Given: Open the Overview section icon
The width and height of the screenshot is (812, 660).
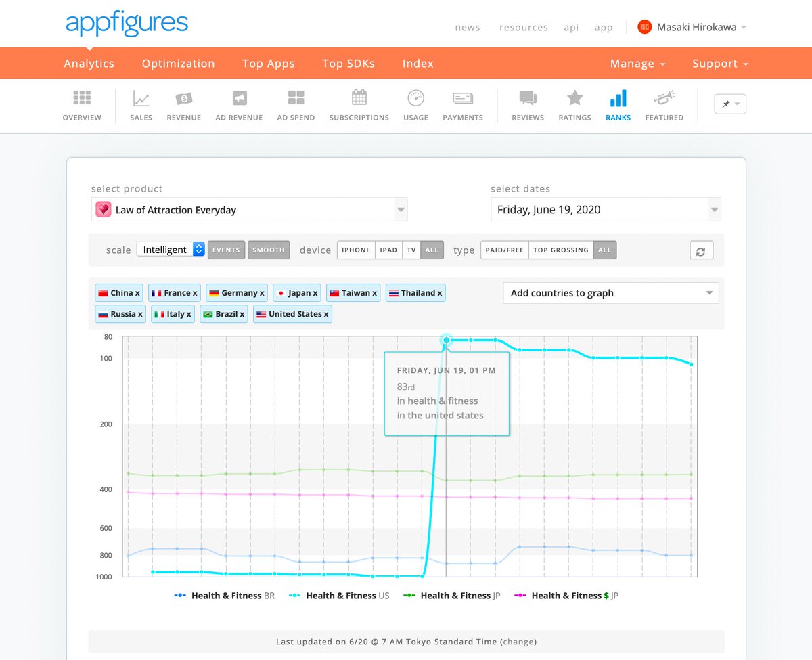Looking at the screenshot, I should (82, 98).
